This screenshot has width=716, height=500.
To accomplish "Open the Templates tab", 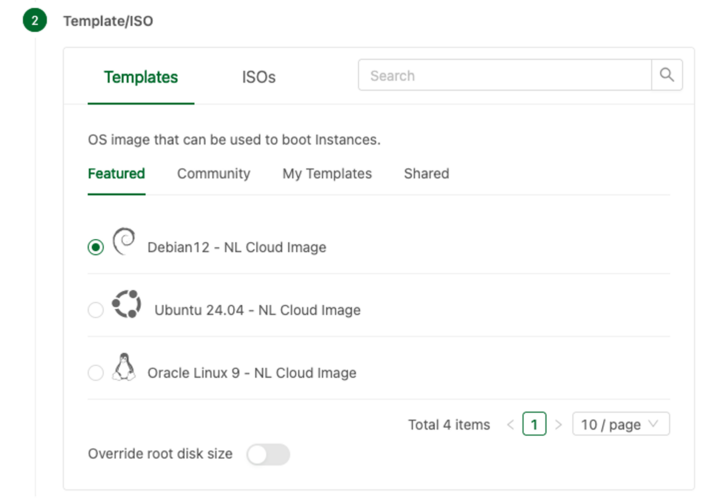I will click(141, 77).
